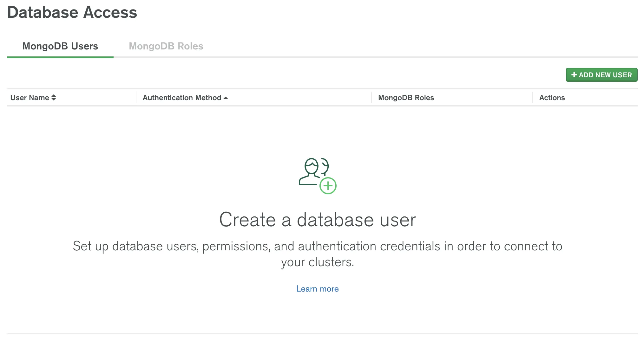Click the green underline beneath MongoDB Users
This screenshot has width=644, height=341.
coord(60,57)
